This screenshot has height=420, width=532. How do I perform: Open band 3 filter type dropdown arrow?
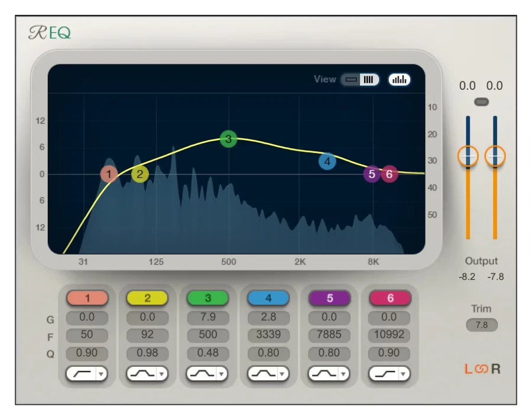click(222, 375)
